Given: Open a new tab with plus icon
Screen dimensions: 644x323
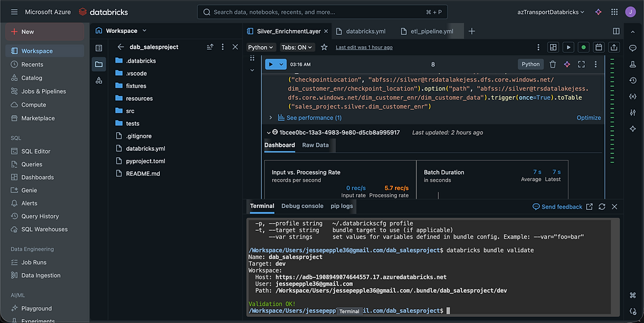Looking at the screenshot, I should coord(472,31).
